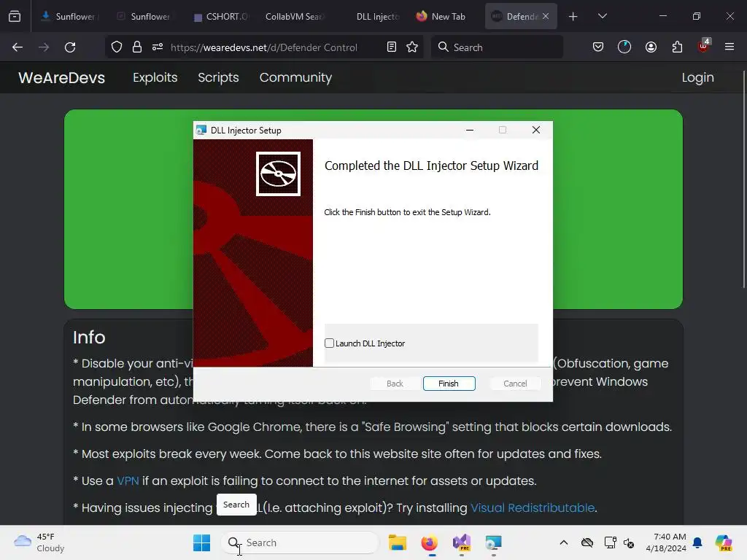This screenshot has height=560, width=747.
Task: Open the Community menu item
Action: tap(295, 77)
